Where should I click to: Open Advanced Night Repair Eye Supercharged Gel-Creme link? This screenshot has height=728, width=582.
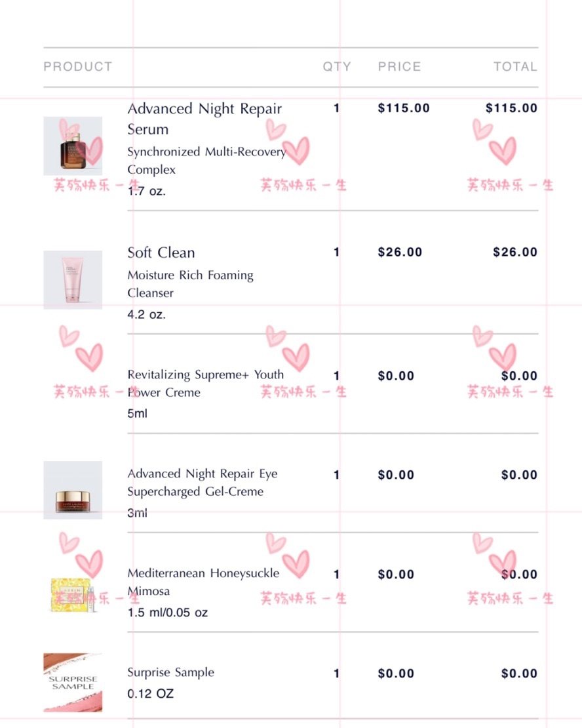tap(203, 483)
